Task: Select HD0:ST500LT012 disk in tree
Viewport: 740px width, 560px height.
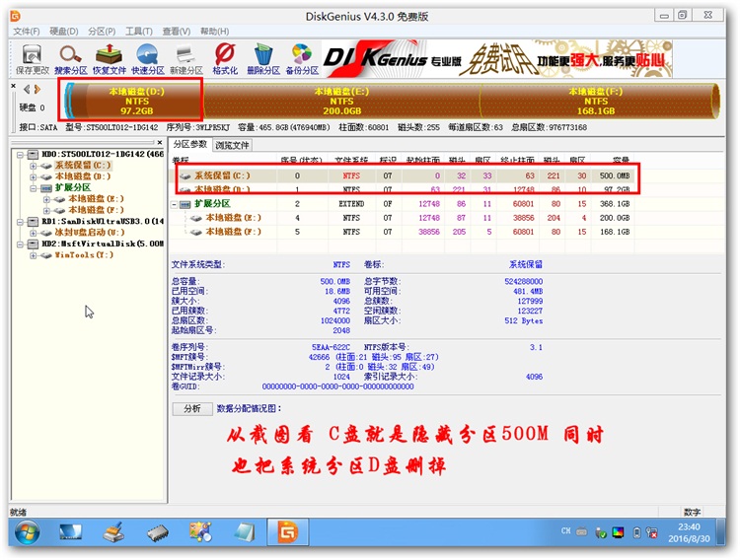Action: pos(103,154)
